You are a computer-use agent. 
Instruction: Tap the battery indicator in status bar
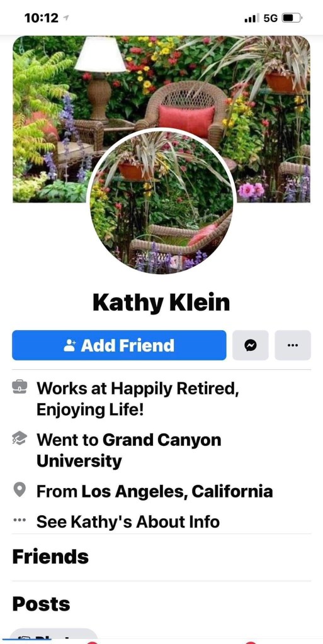click(293, 18)
